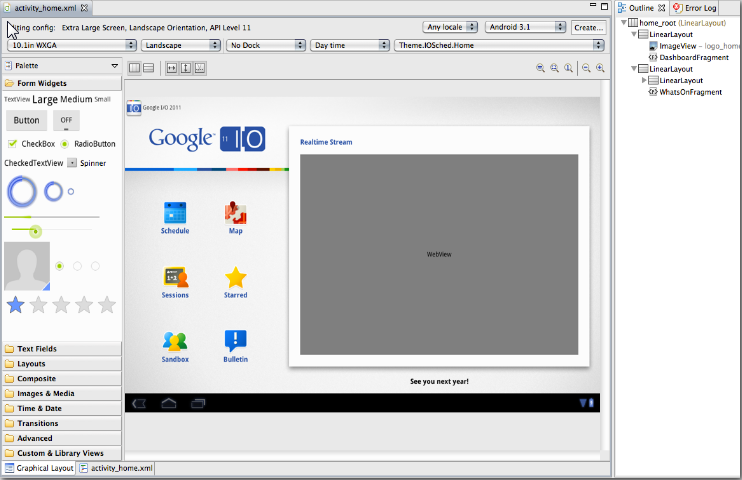Toggle horizontal width layout toolbar icon
Viewport: 742px width, 480px height.
click(172, 68)
